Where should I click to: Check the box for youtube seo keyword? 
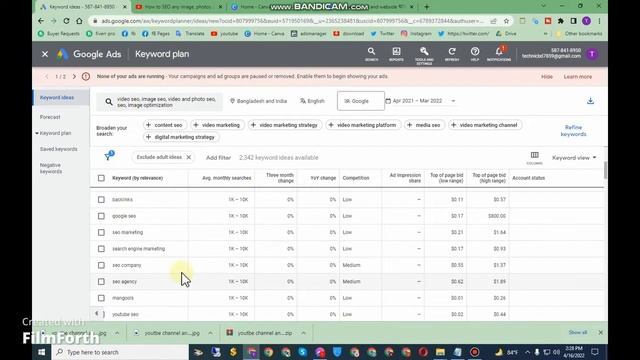click(101, 314)
